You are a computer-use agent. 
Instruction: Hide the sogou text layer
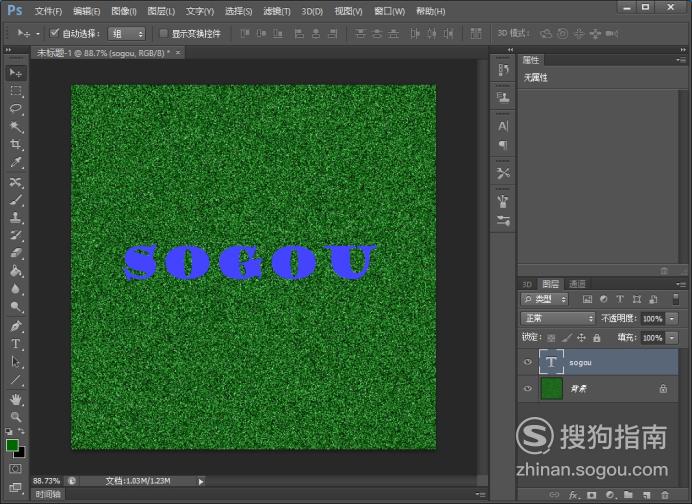(527, 362)
